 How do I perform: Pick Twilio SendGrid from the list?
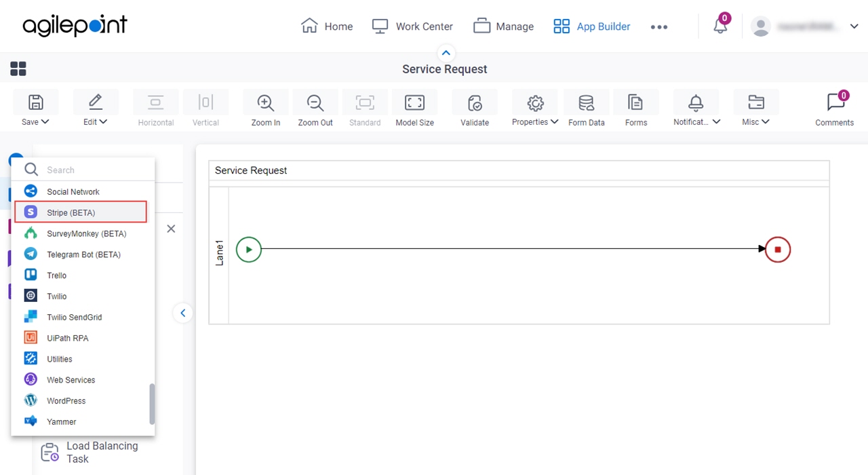point(83,317)
